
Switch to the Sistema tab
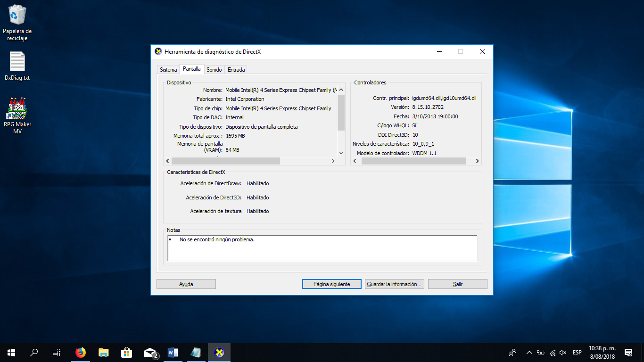(x=168, y=70)
